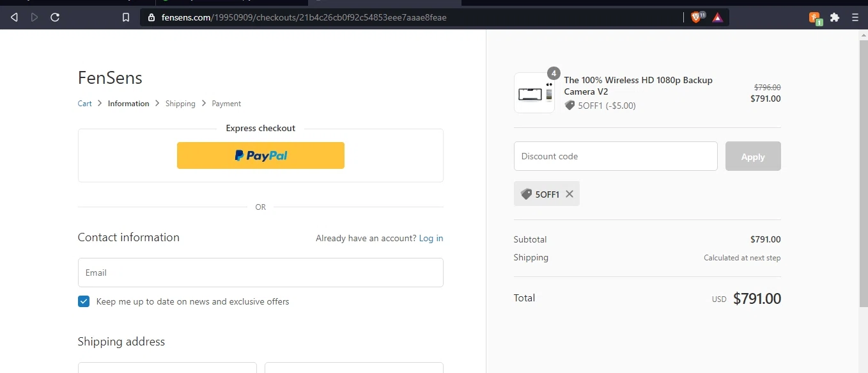Uncheck Keep me up to date checkbox
The width and height of the screenshot is (868, 373).
84,301
